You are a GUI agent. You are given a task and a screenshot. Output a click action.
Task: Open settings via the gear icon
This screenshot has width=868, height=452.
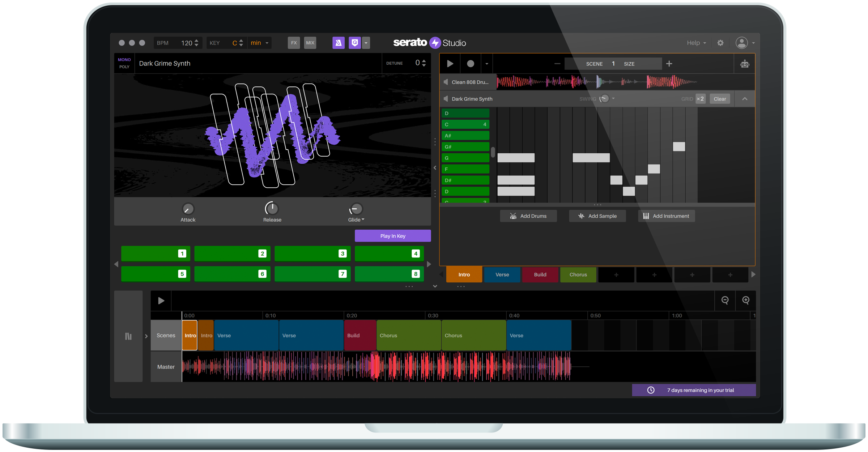[x=720, y=43]
